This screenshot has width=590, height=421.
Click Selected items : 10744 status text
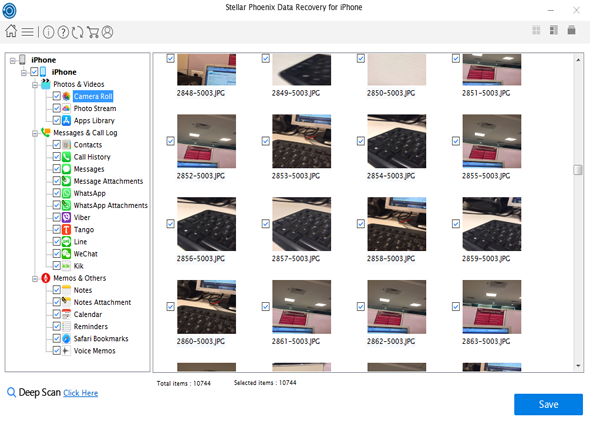pos(265,383)
